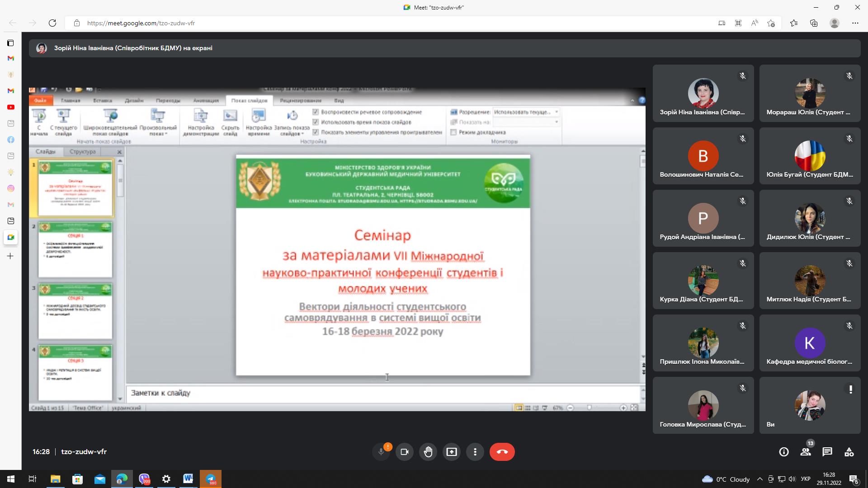Open browser profile avatar icon
Image resolution: width=868 pixels, height=488 pixels.
tap(835, 23)
